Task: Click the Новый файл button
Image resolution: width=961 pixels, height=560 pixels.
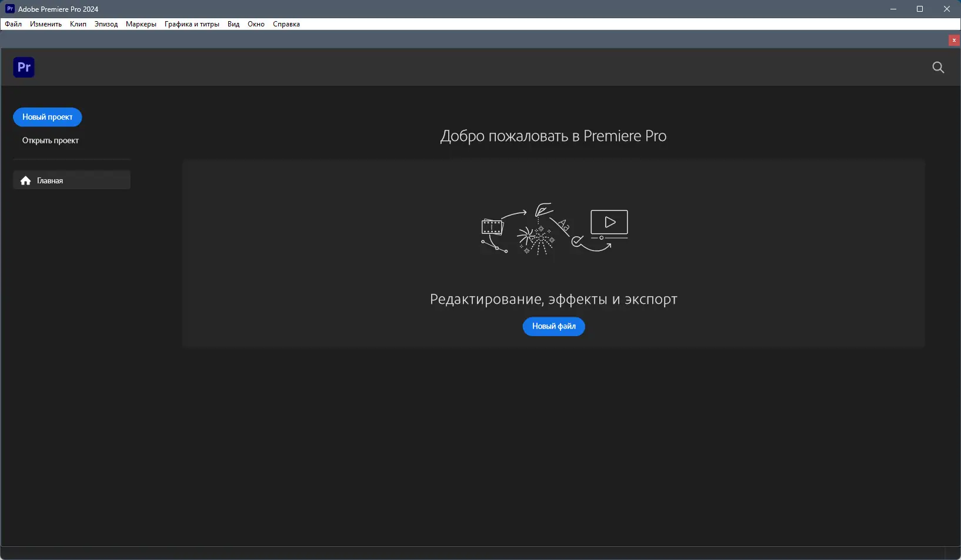Action: tap(553, 327)
